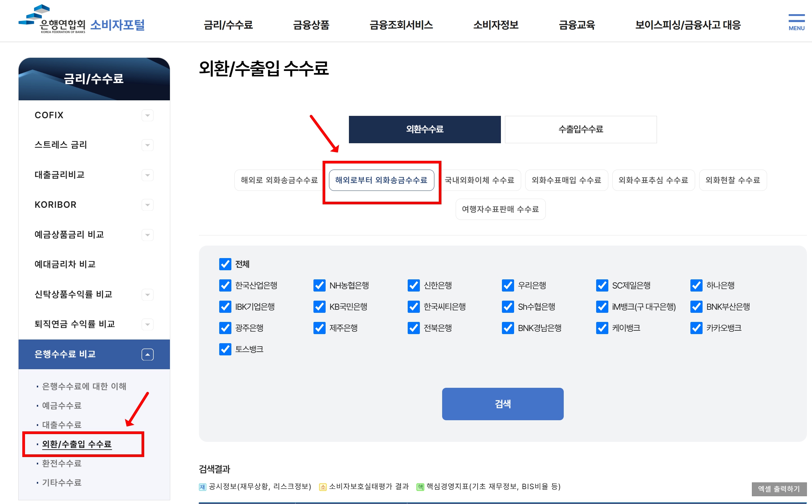
Task: Switch to the 수출입수수료 tab
Action: (581, 129)
